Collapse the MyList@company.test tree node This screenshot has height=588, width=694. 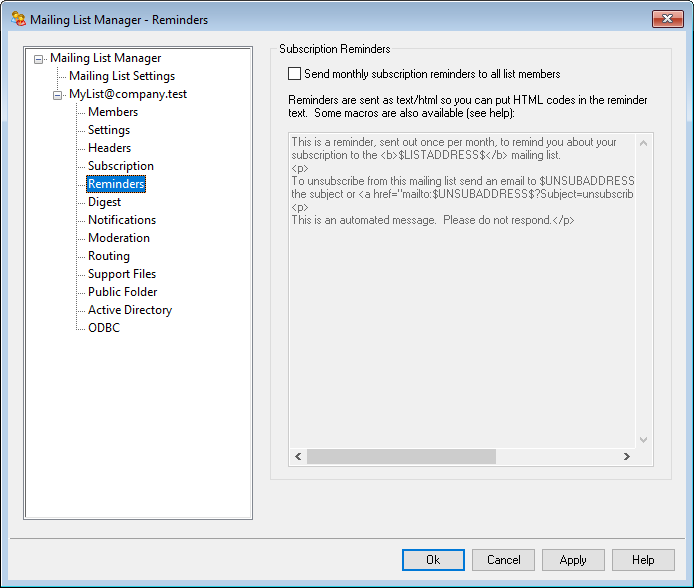coord(57,95)
